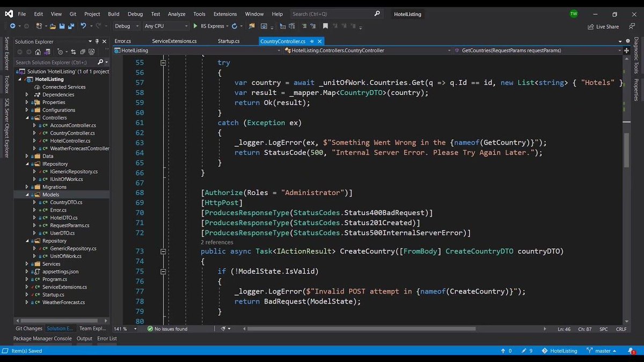Click the Home icon in Solution Explorer
Image resolution: width=644 pixels, height=362 pixels.
coord(38,52)
